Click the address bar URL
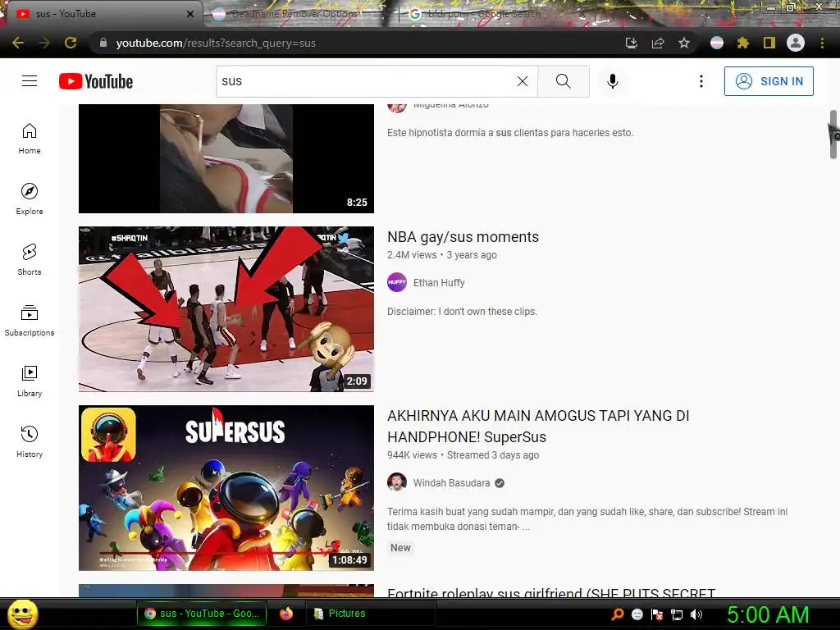840x630 pixels. [216, 43]
